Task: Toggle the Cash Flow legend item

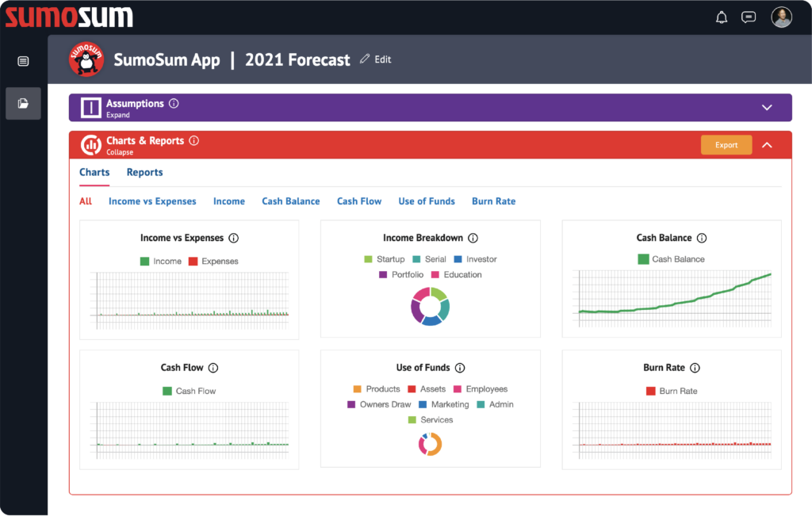Action: click(189, 392)
